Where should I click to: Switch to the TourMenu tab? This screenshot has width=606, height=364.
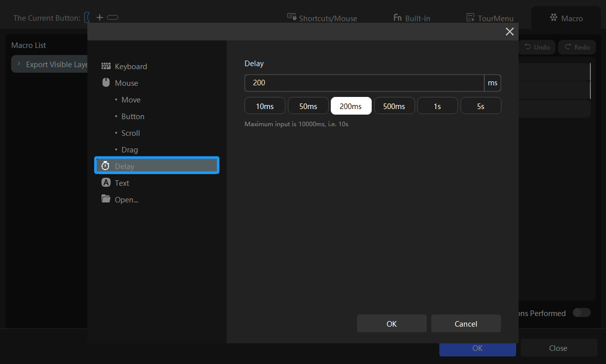490,18
